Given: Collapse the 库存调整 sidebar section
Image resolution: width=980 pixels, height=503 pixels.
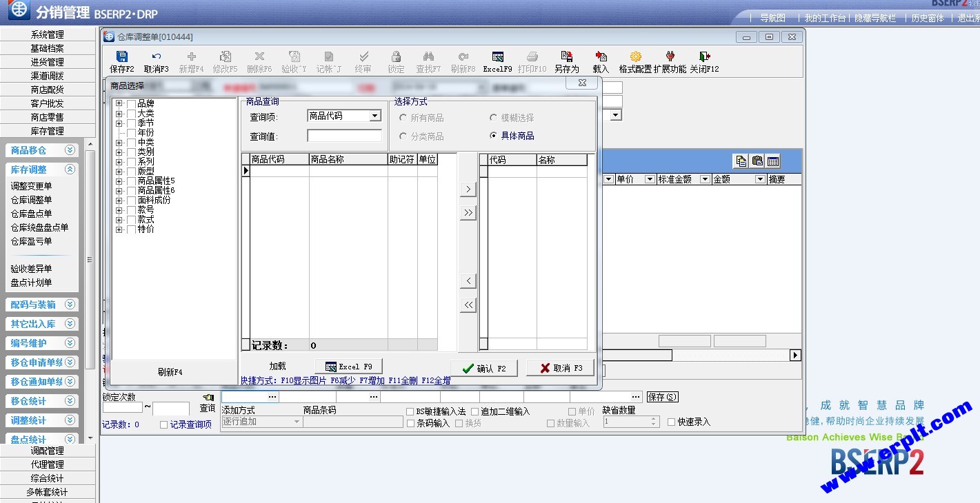Looking at the screenshot, I should pyautogui.click(x=70, y=170).
